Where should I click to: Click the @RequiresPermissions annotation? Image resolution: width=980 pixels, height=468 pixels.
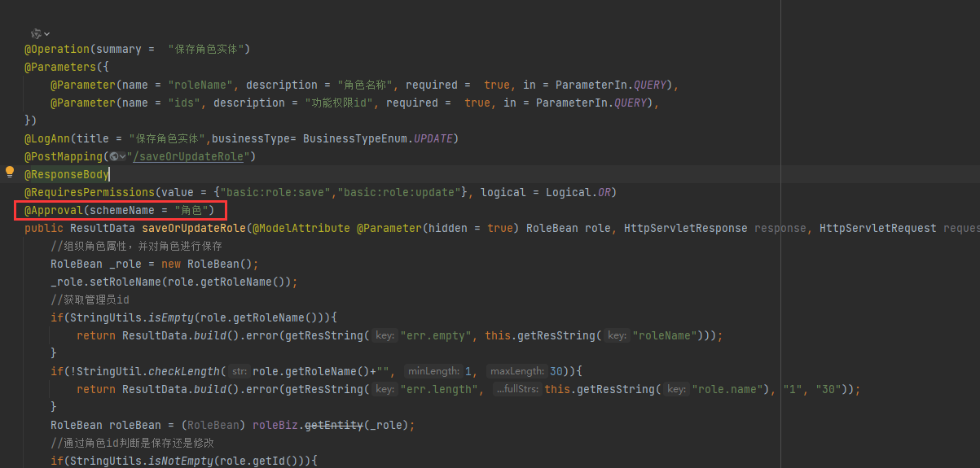(x=89, y=192)
